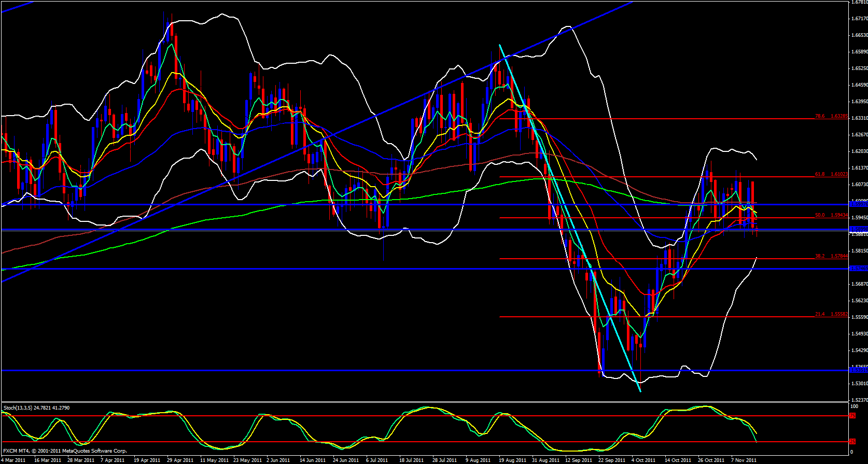Click the stochastic 75 level marker
Image resolution: width=868 pixels, height=464 pixels.
852,416
